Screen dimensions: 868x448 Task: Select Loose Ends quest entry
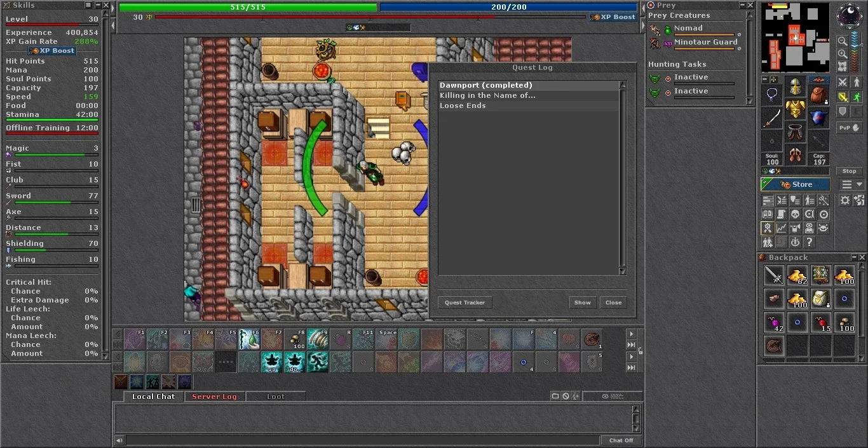(x=528, y=105)
